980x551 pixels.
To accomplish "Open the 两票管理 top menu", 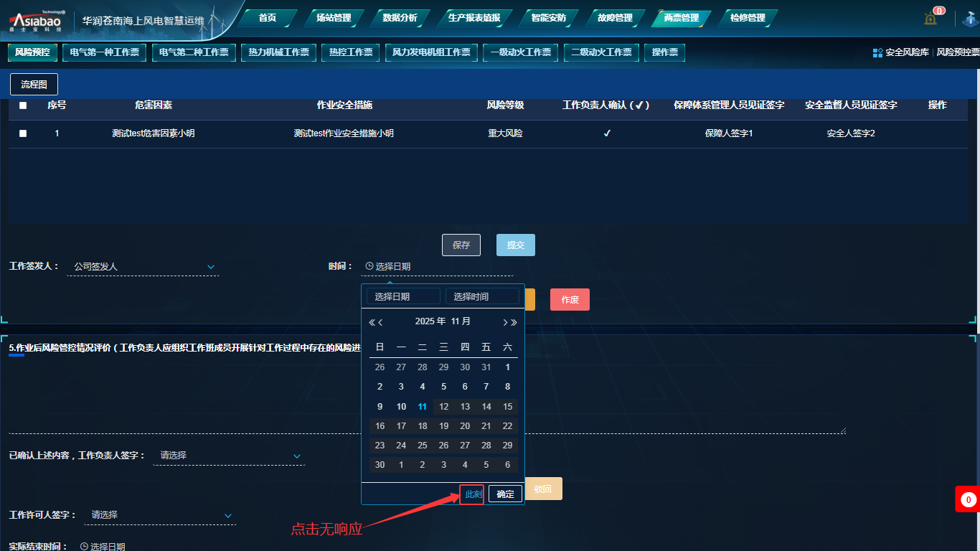I will [x=681, y=18].
